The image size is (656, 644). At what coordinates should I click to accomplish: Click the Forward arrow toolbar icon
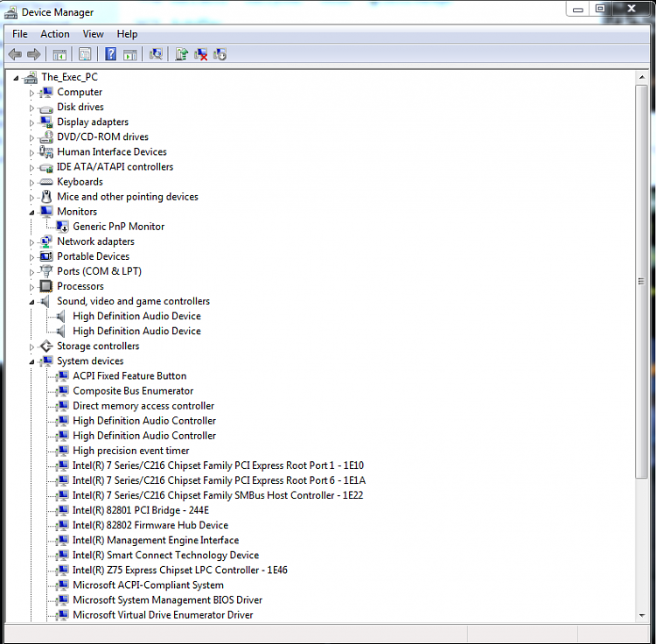pyautogui.click(x=33, y=54)
